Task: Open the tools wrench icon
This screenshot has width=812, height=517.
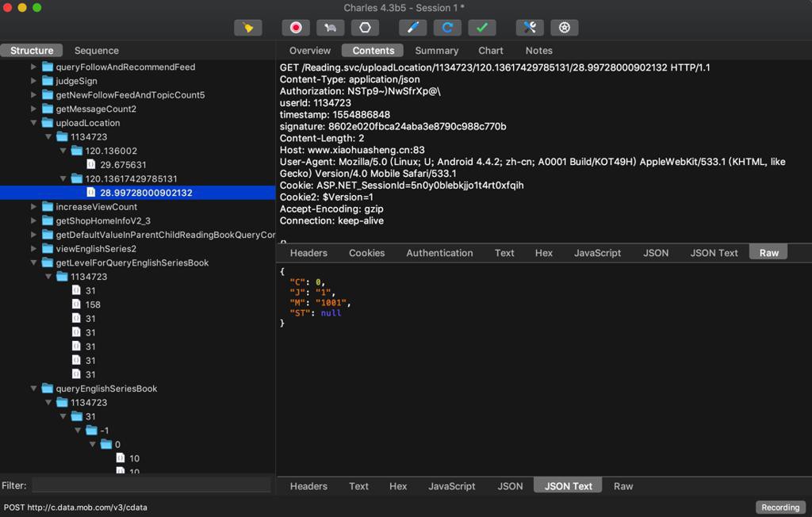Action: click(x=530, y=28)
